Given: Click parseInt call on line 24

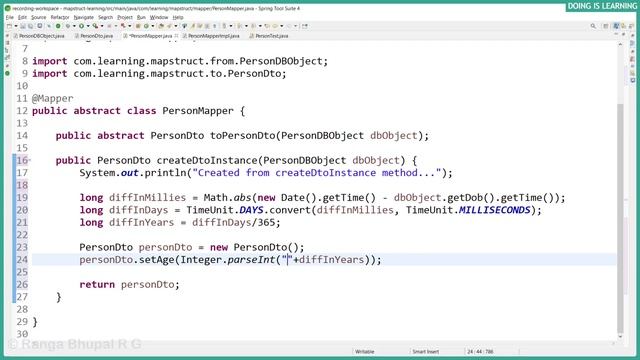Looking at the screenshot, I should point(251,260).
